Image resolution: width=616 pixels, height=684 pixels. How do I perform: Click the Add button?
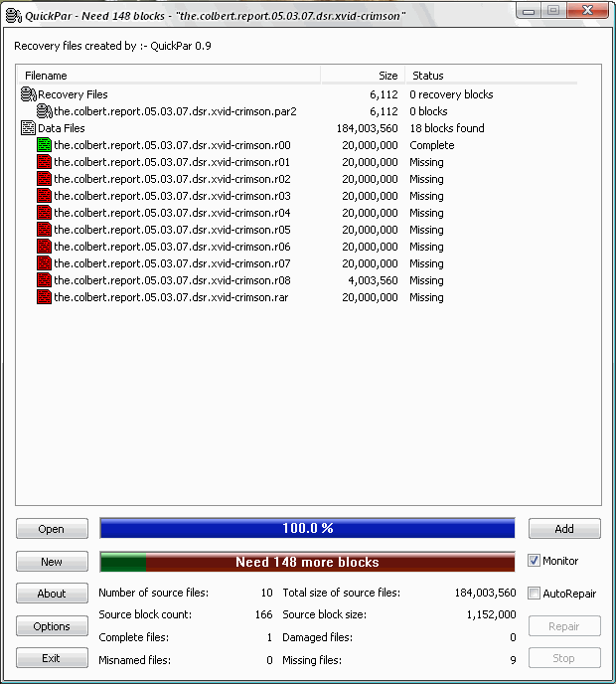pyautogui.click(x=564, y=529)
